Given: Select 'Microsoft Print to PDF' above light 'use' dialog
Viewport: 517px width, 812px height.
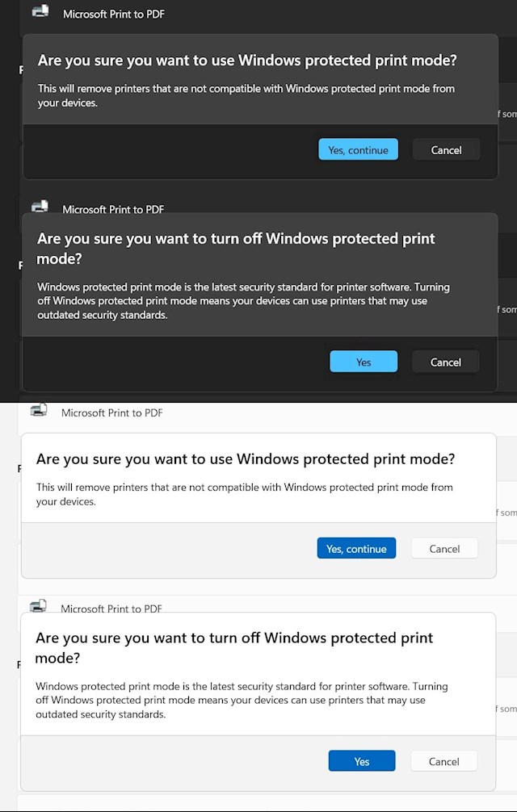Looking at the screenshot, I should pyautogui.click(x=112, y=412).
